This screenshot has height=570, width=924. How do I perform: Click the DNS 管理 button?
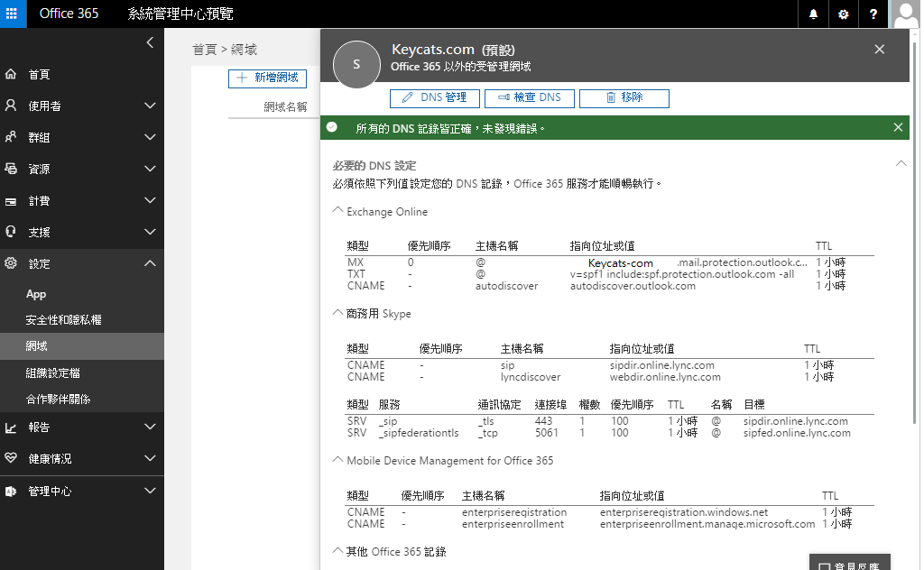coord(435,97)
